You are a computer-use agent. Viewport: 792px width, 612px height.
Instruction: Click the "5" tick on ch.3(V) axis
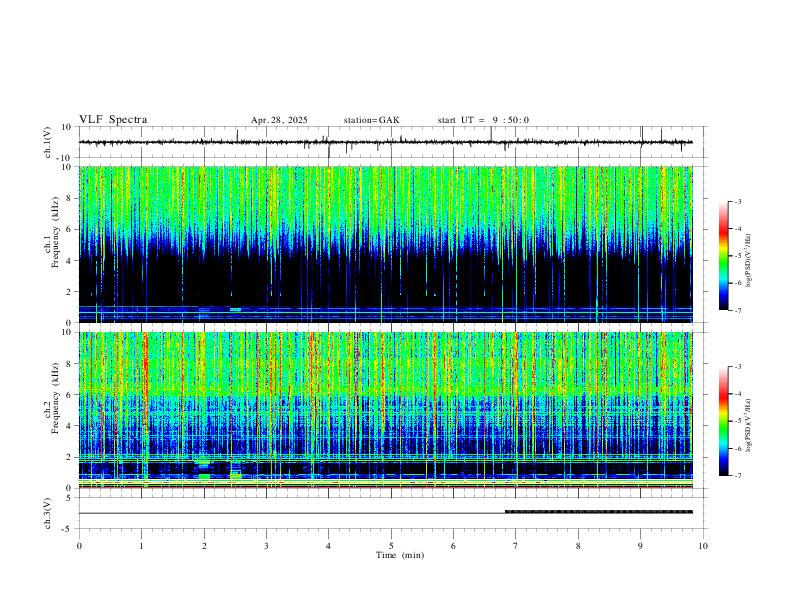(70, 498)
